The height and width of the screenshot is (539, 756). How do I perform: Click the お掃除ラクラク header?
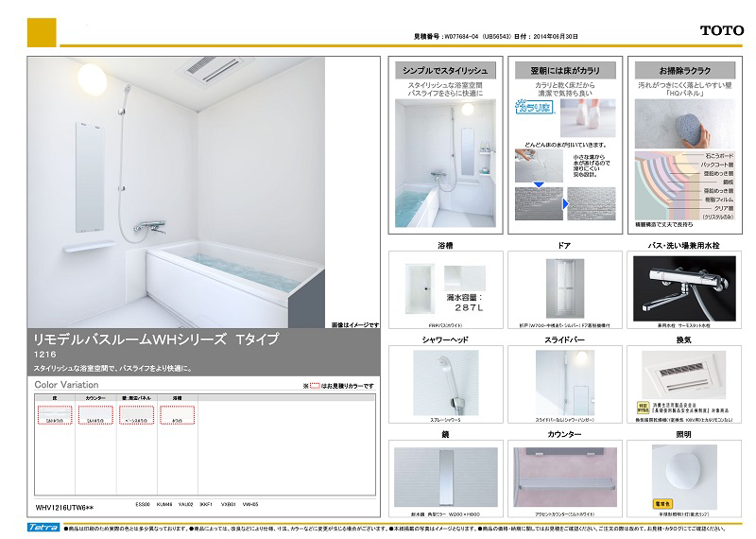click(x=684, y=71)
